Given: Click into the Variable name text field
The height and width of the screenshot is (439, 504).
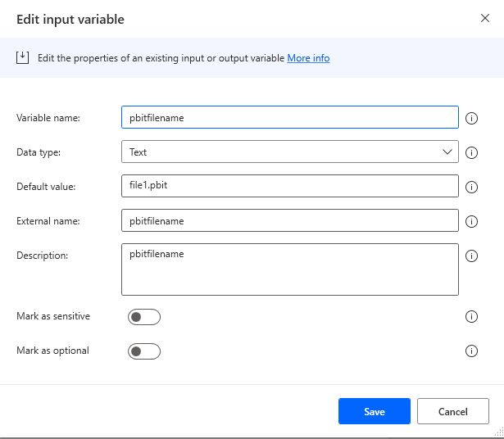Looking at the screenshot, I should (x=288, y=118).
